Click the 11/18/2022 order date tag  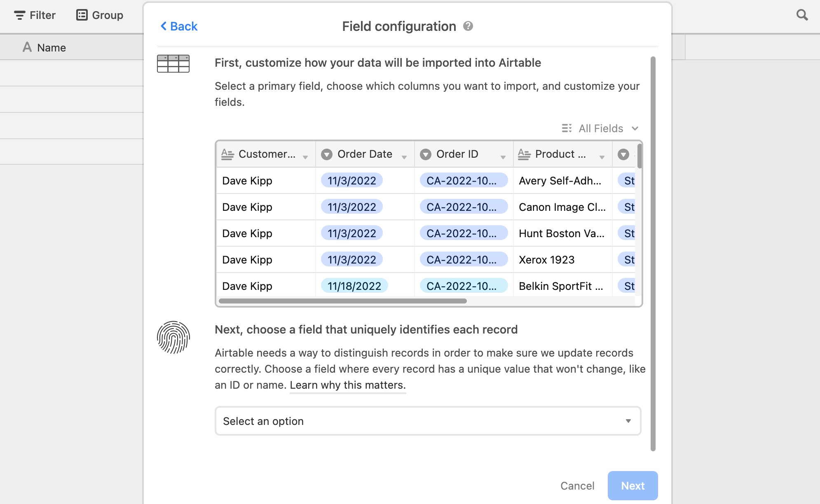click(354, 286)
